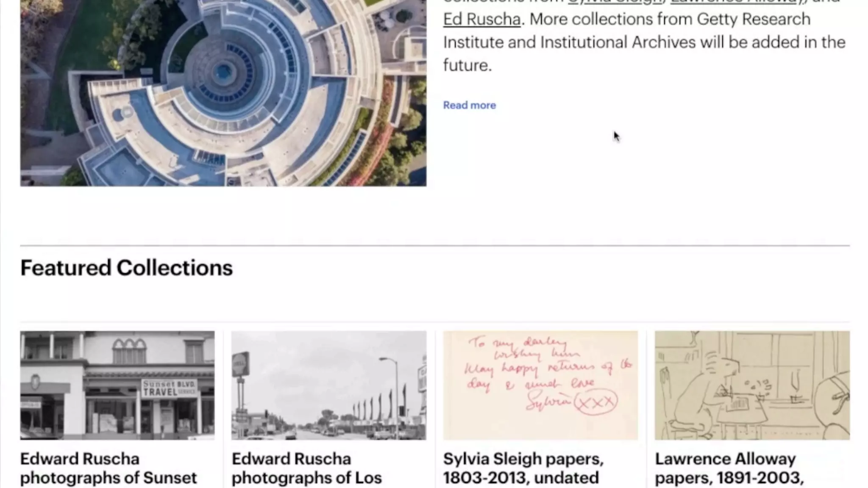The height and width of the screenshot is (488, 868).
Task: Click the aerial Getty Center photograph
Action: pos(223,93)
